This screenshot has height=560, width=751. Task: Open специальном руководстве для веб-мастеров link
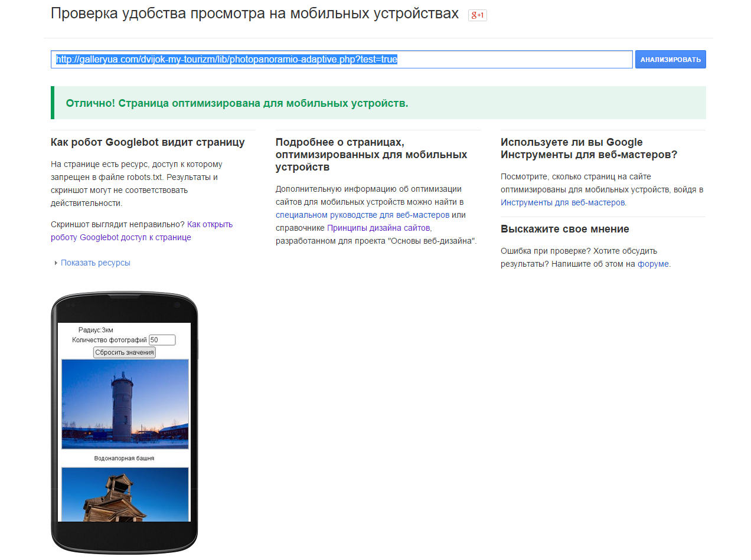coord(363,215)
